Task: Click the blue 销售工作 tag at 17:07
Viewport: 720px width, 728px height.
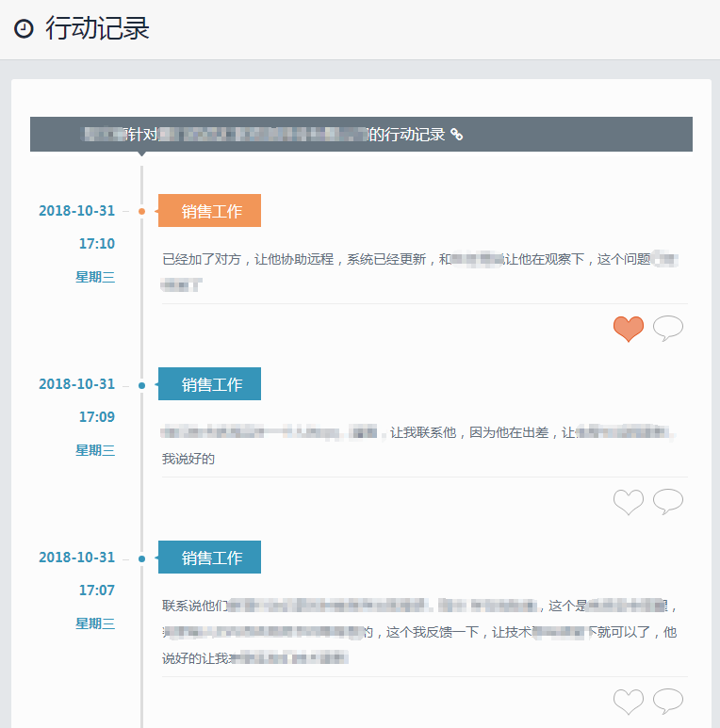Action: pyautogui.click(x=209, y=558)
